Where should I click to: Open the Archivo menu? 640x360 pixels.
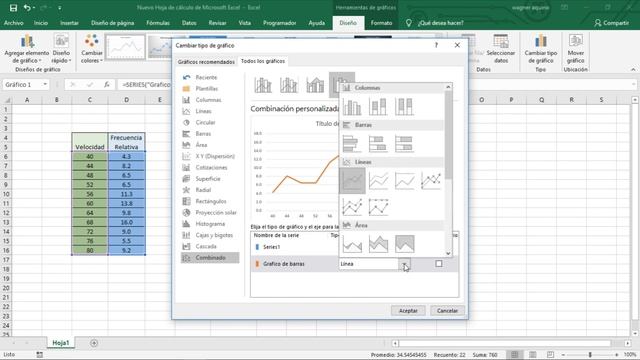pos(13,23)
